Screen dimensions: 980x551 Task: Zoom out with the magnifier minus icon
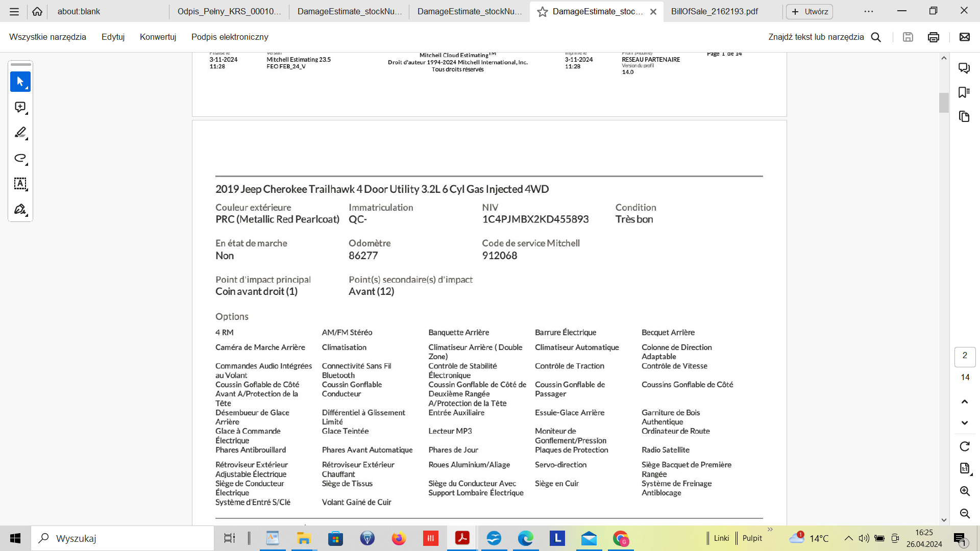965,513
